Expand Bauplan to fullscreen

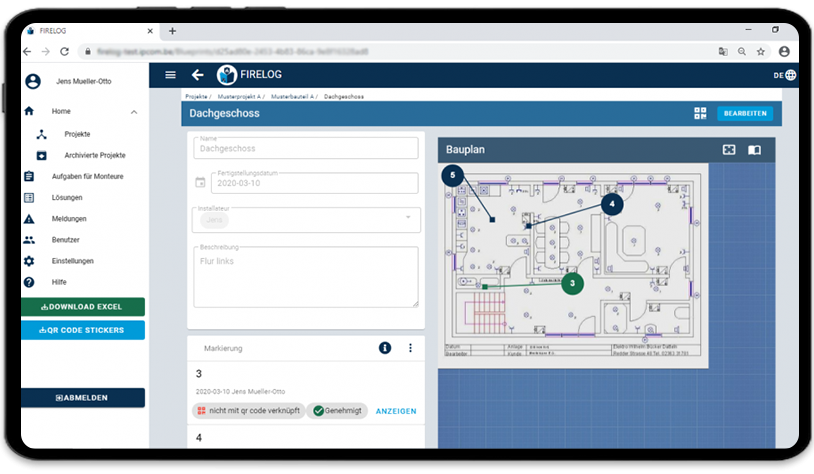tap(728, 150)
